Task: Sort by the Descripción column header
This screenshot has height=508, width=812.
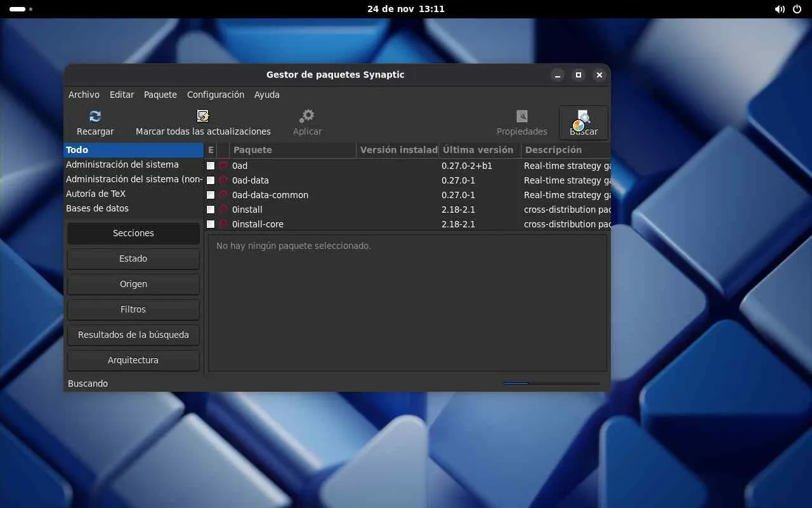Action: pyautogui.click(x=566, y=150)
